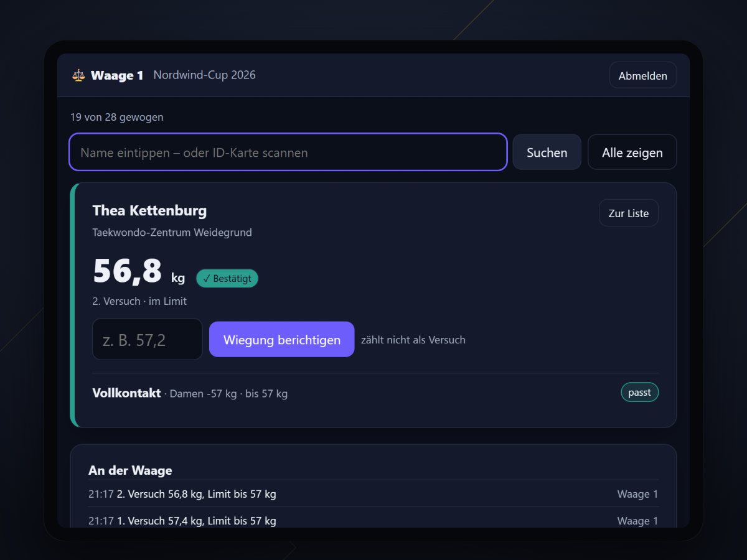This screenshot has width=747, height=560.
Task: Click the '19 von 28 gewogen' counter
Action: pos(117,117)
